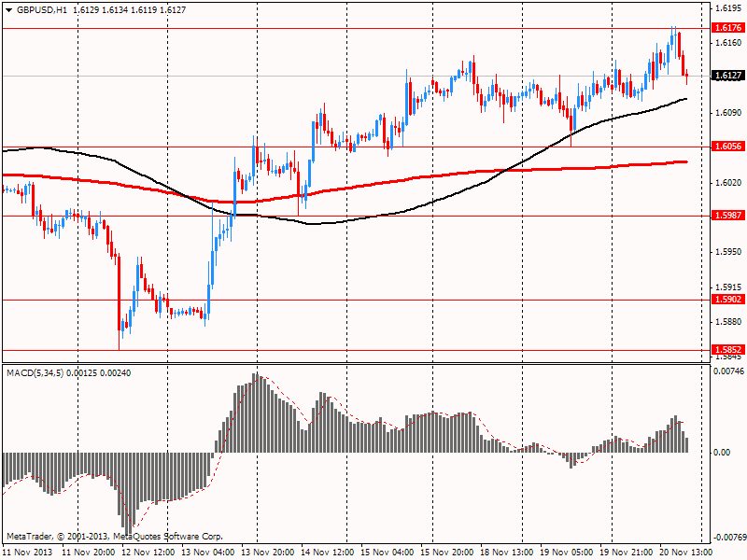Click the 1.6160 price scale value
Viewport: 747px width, 560px height.
point(728,43)
